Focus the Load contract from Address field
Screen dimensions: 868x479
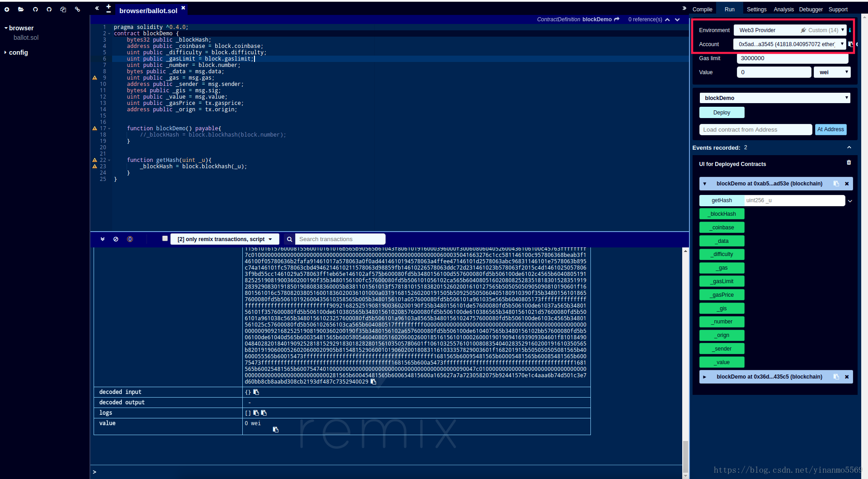pos(755,130)
